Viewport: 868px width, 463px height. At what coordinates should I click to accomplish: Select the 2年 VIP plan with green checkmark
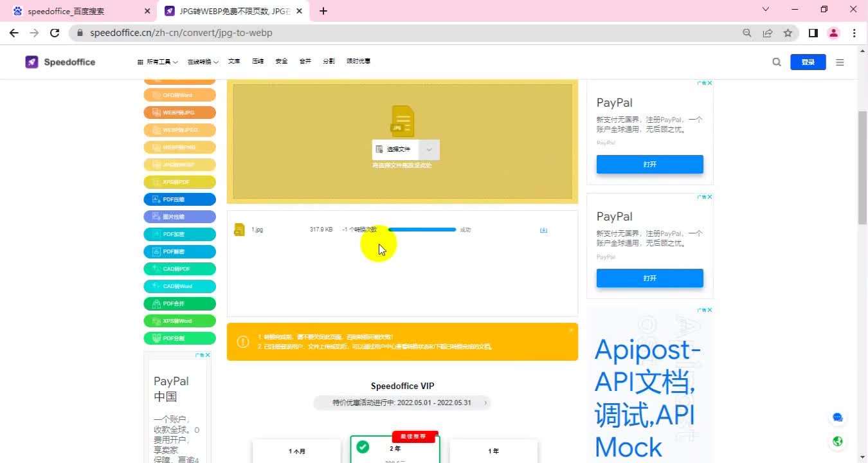394,450
